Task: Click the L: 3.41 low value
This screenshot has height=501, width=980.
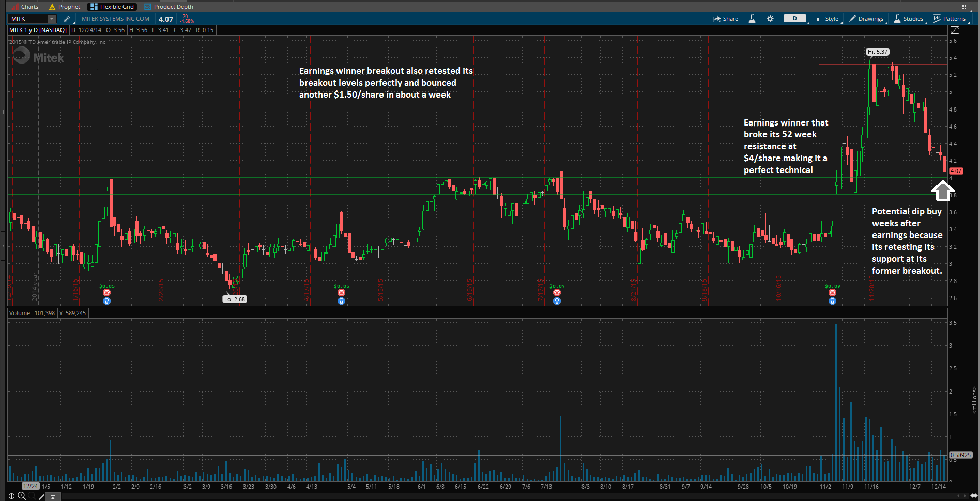Action: pyautogui.click(x=161, y=30)
